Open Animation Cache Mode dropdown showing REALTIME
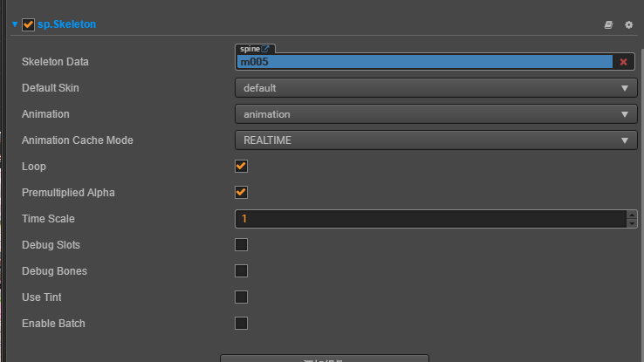This screenshot has width=644, height=362. coord(435,140)
